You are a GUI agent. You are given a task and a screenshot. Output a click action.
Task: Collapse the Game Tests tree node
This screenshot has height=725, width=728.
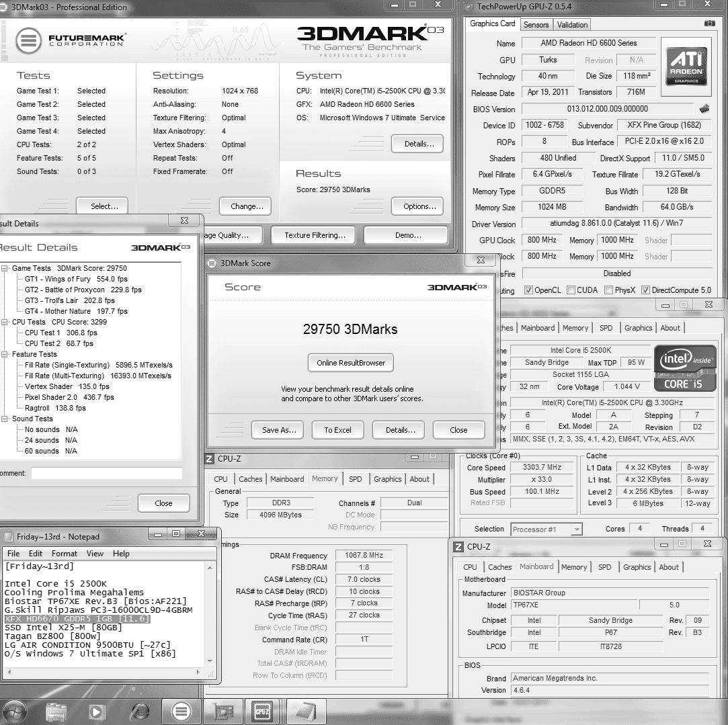5,268
